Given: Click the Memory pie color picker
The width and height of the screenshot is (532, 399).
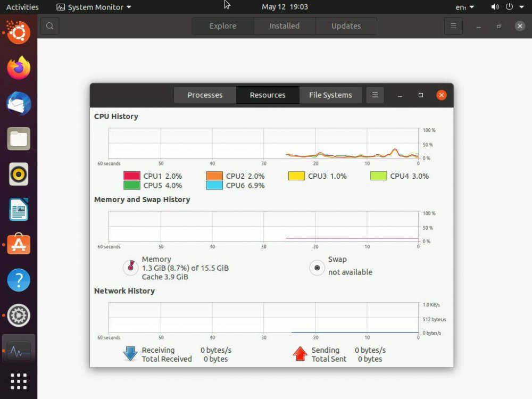Looking at the screenshot, I should click(131, 268).
